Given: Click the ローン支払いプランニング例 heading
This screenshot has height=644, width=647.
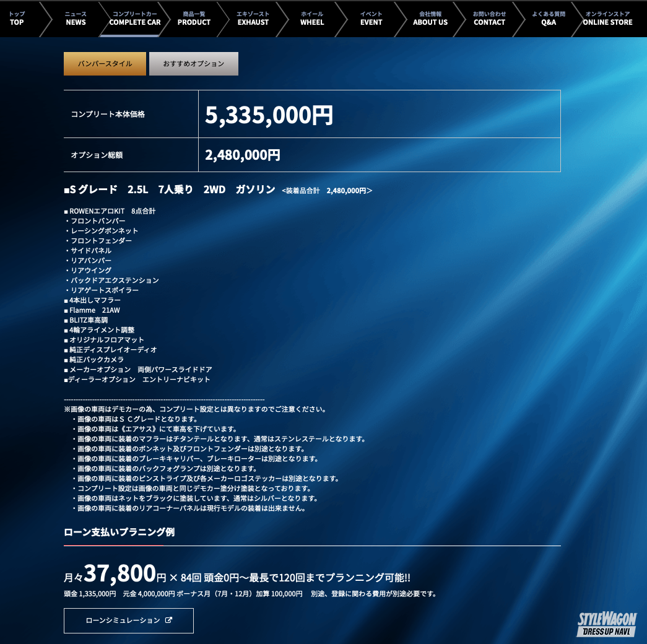Looking at the screenshot, I should click(119, 532).
